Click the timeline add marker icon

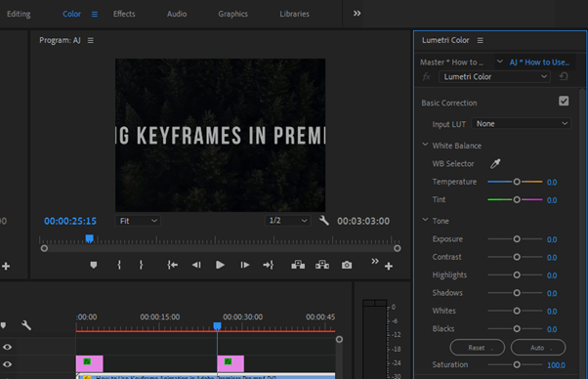3,325
